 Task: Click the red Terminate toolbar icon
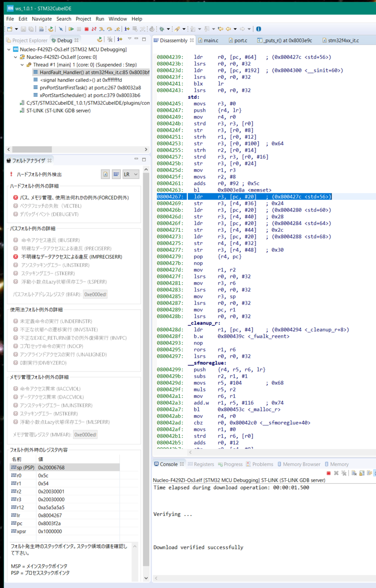(x=86, y=29)
